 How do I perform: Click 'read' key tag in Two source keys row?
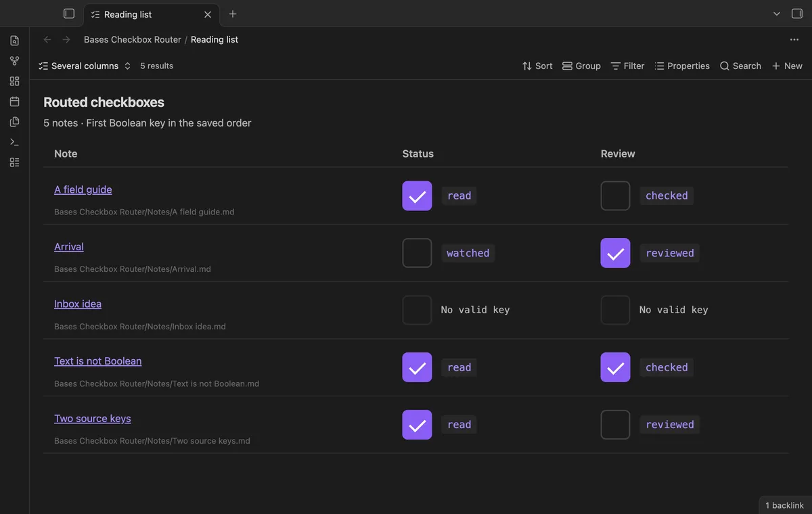(x=459, y=425)
